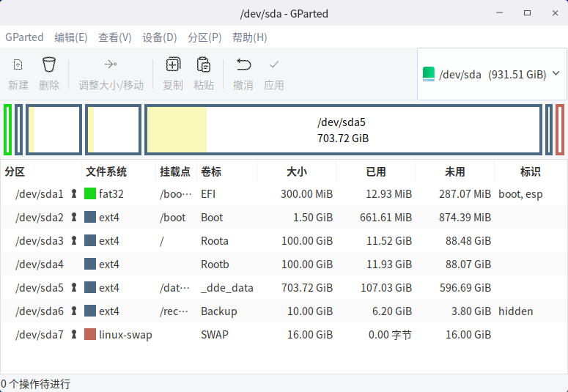
Task: Click the red linux-swap color swatch for sda7
Action: click(90, 334)
